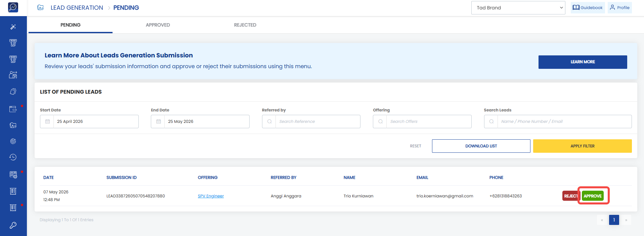
Task: Click the app logo in the sidebar corner
Action: click(13, 7)
